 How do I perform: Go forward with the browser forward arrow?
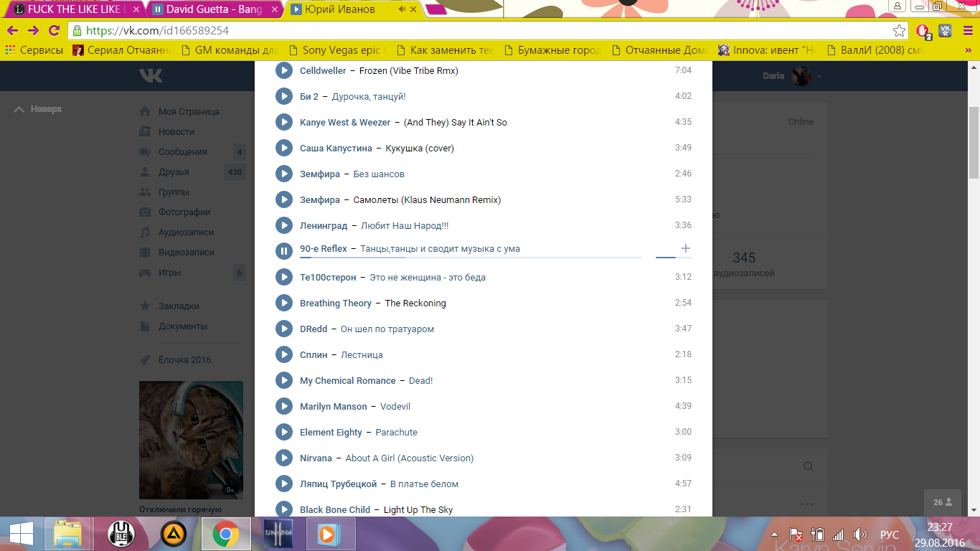33,30
